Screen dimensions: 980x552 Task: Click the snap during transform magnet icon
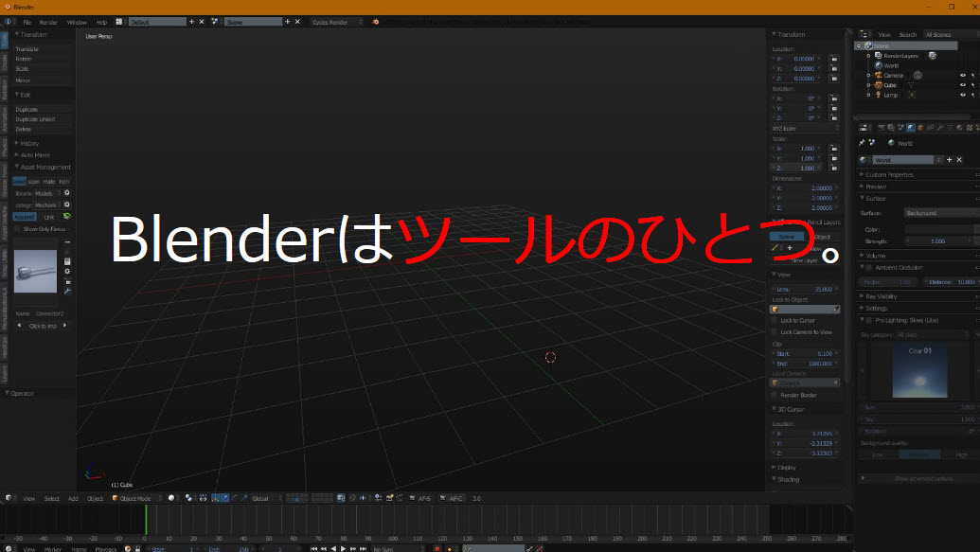coord(352,498)
